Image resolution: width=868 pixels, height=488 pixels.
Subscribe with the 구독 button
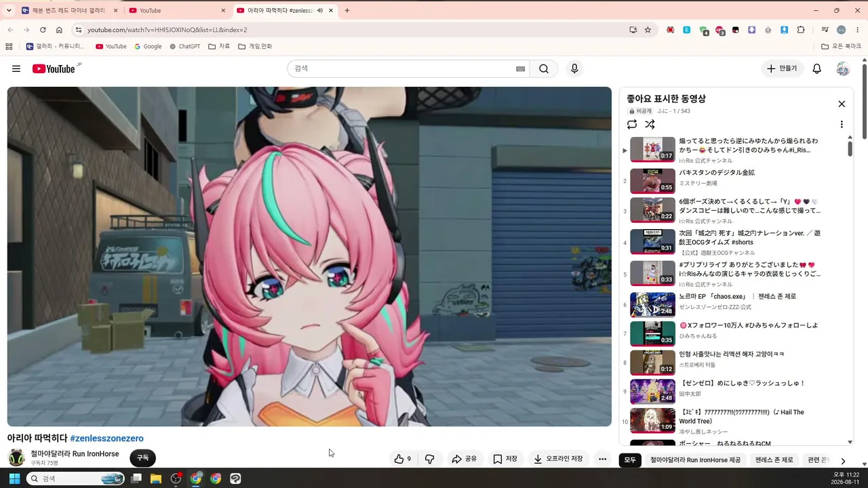tap(142, 458)
